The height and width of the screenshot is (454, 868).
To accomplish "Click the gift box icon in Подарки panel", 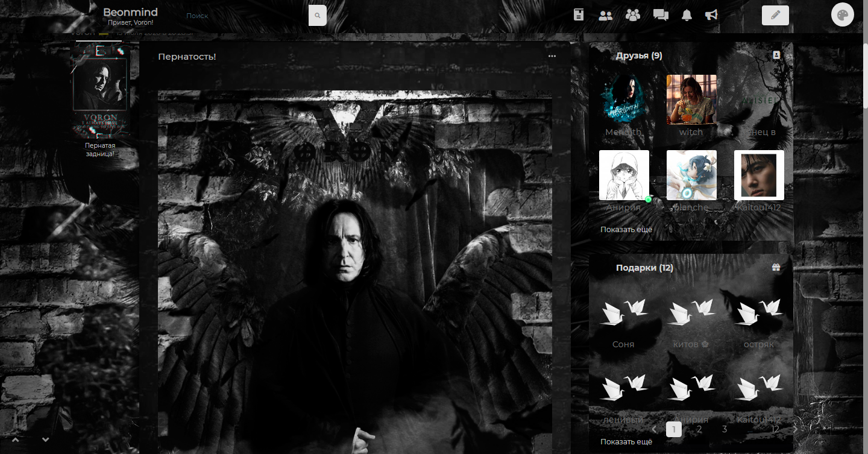I will 776,267.
